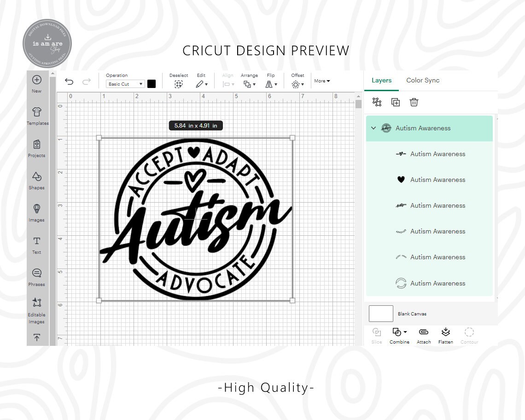Image resolution: width=525 pixels, height=420 pixels.
Task: Click the delete trash icon in Layers
Action: (x=414, y=102)
